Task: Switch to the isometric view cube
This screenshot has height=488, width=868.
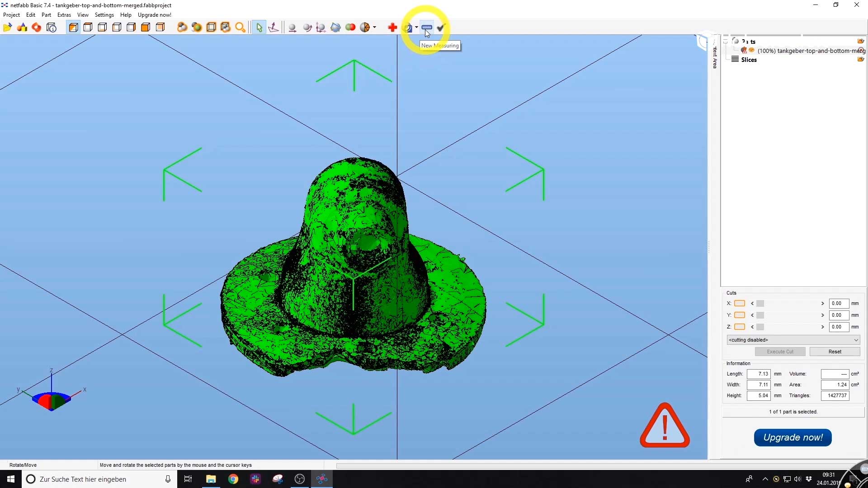Action: 73,27
